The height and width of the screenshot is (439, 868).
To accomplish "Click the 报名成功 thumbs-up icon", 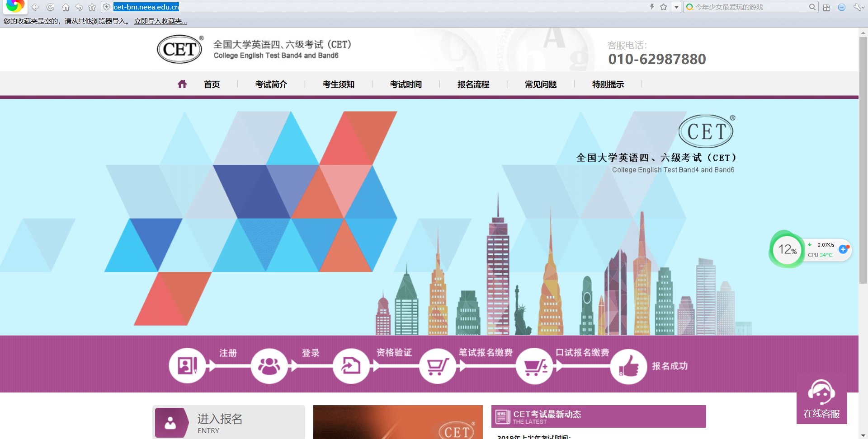I will pyautogui.click(x=628, y=366).
